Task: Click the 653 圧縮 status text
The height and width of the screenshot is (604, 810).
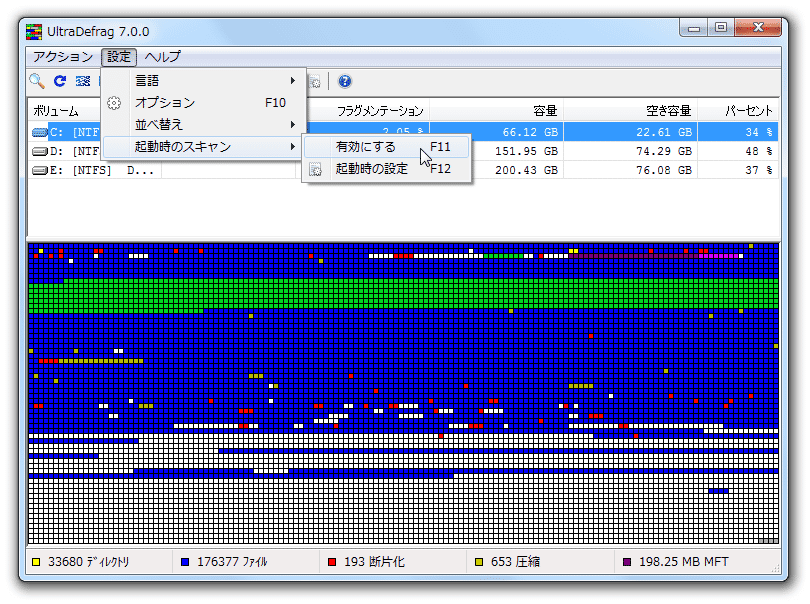Action: point(515,562)
